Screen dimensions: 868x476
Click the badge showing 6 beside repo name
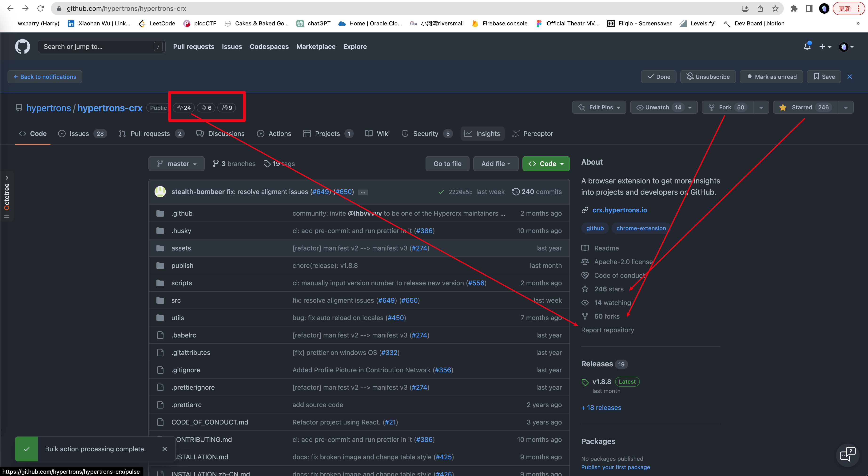pyautogui.click(x=206, y=107)
